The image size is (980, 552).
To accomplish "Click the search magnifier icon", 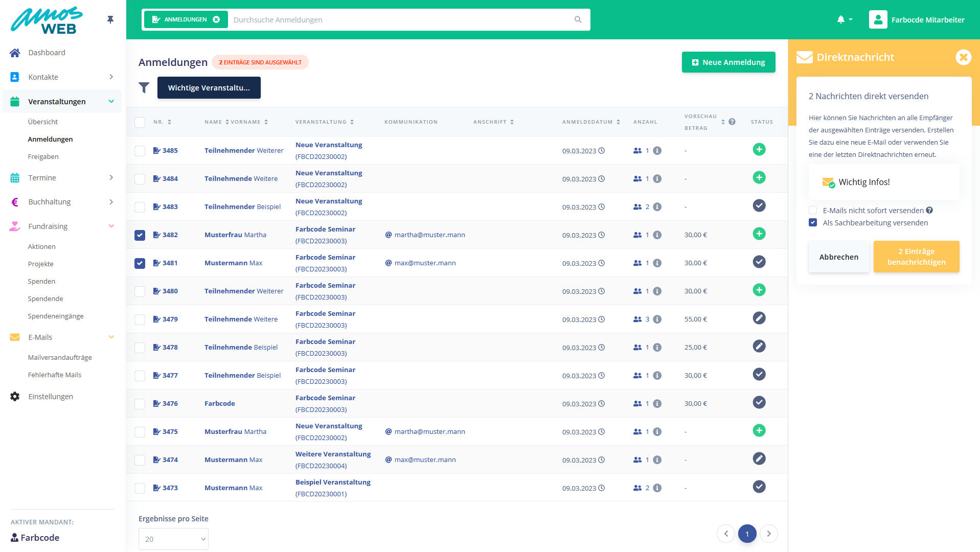I will pos(578,20).
